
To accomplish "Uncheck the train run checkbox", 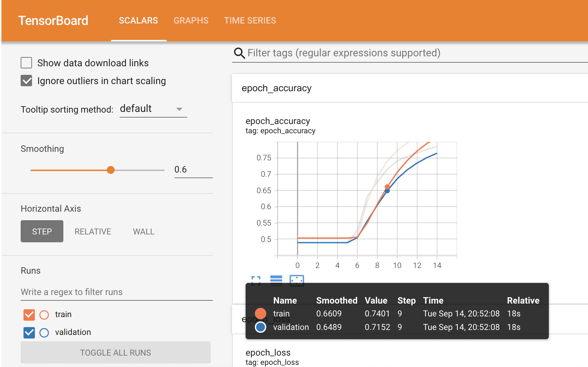I will point(29,315).
